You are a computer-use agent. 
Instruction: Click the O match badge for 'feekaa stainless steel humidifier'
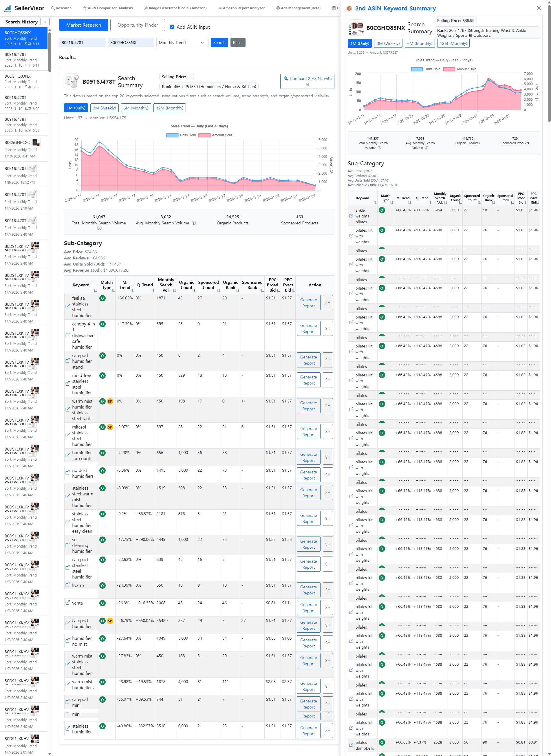[x=102, y=298]
